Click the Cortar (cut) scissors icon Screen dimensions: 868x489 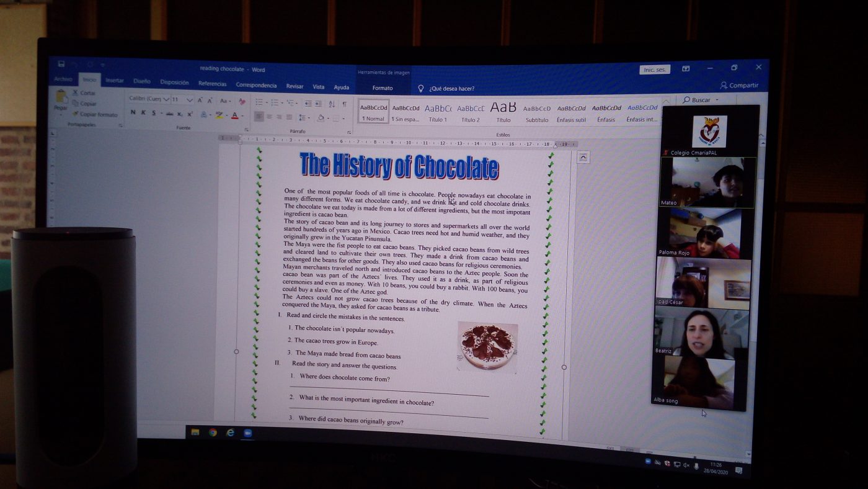pyautogui.click(x=76, y=92)
